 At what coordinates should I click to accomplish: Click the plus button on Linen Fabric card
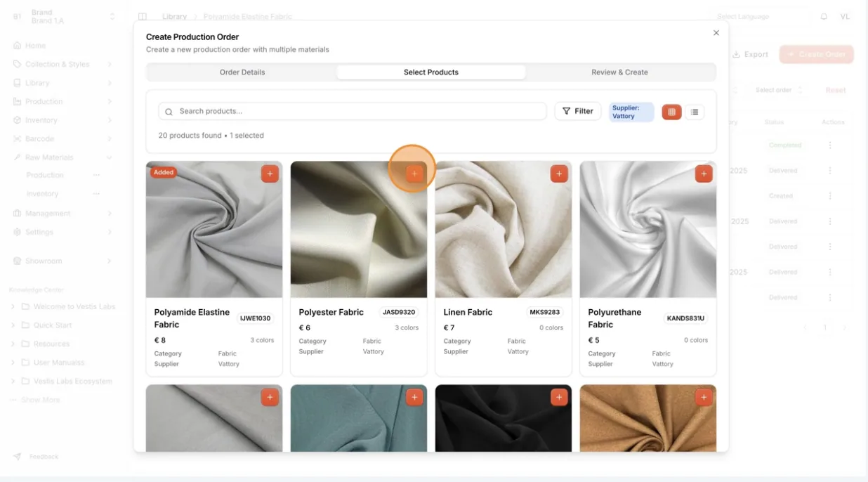[559, 174]
